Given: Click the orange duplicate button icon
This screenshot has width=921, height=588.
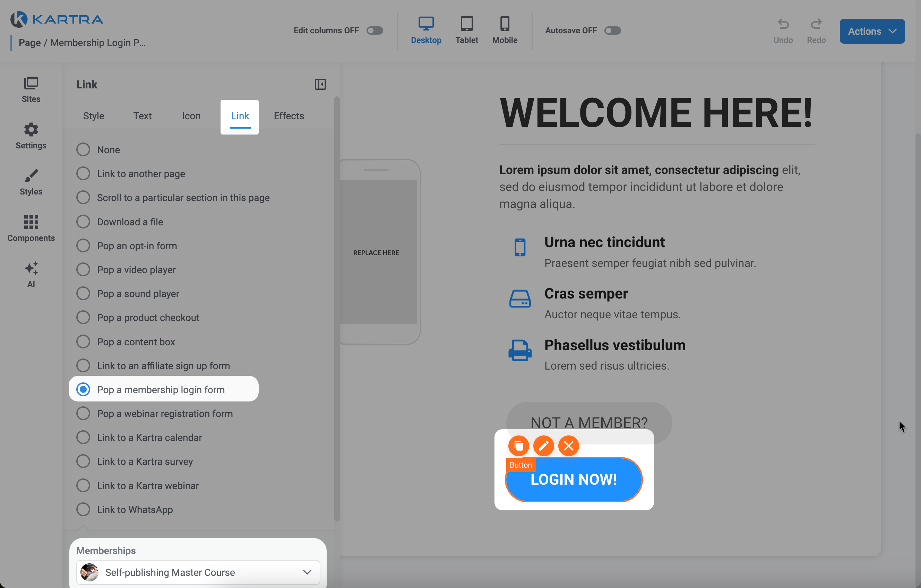Looking at the screenshot, I should click(518, 446).
